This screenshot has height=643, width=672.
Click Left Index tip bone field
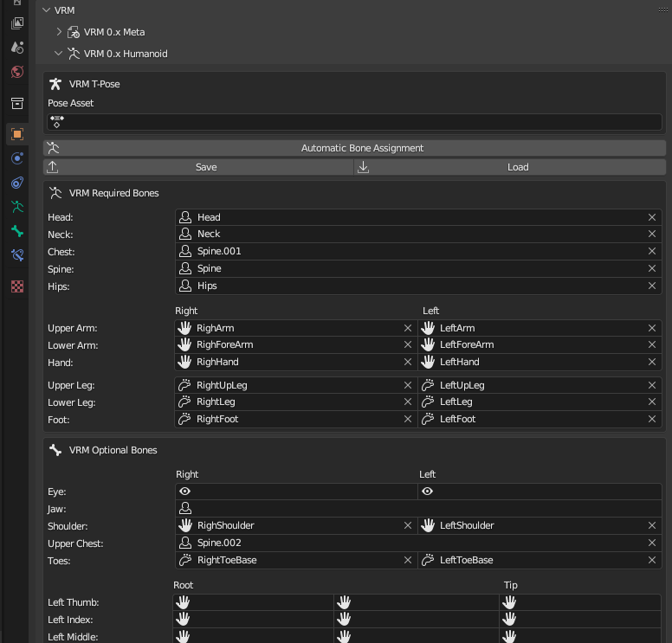click(580, 620)
